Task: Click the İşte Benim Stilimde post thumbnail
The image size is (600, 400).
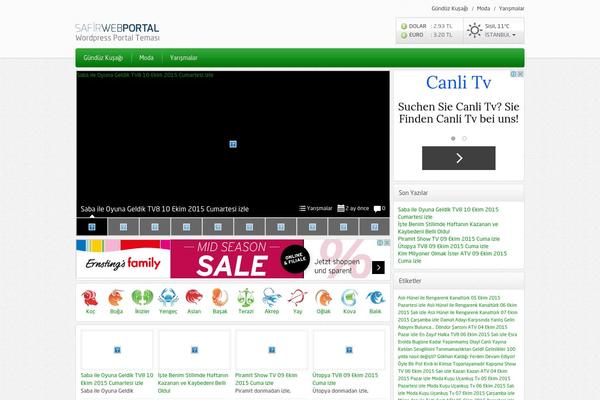Action: click(194, 349)
